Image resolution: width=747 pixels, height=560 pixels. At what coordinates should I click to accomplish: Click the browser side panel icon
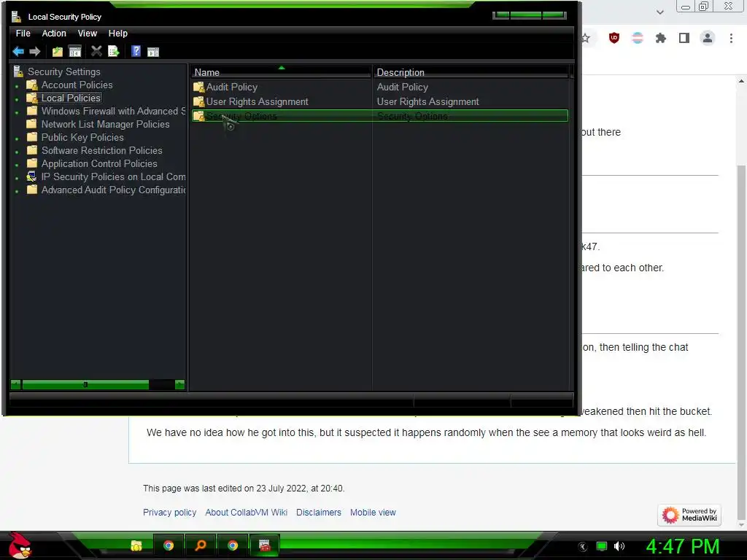tap(684, 38)
